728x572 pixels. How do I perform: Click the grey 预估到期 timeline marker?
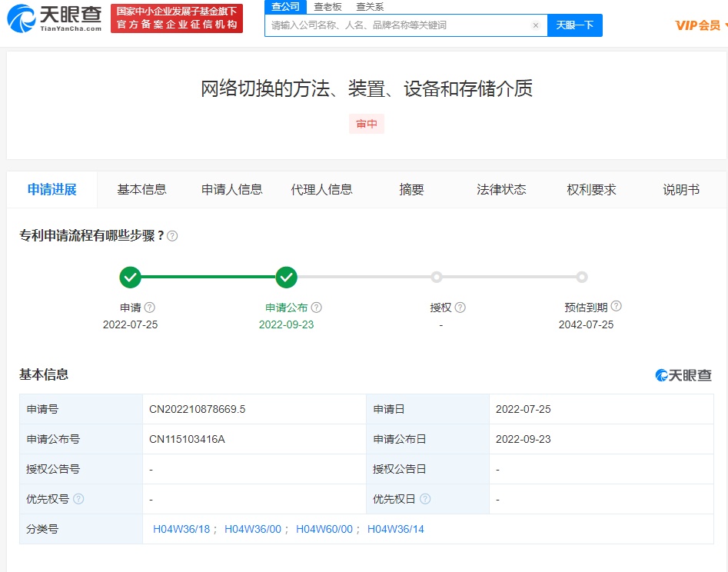(582, 278)
